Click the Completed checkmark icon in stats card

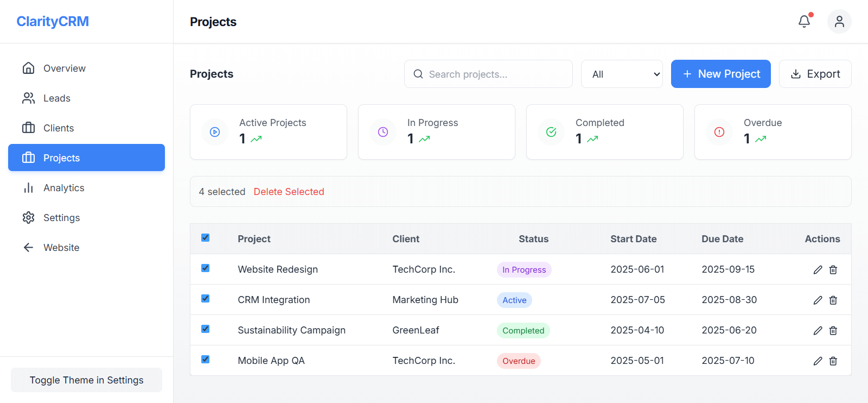[x=551, y=132]
